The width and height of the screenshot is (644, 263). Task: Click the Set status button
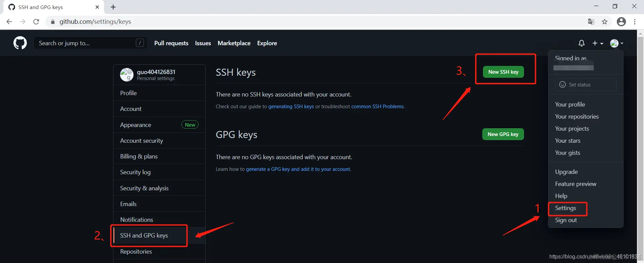point(586,85)
